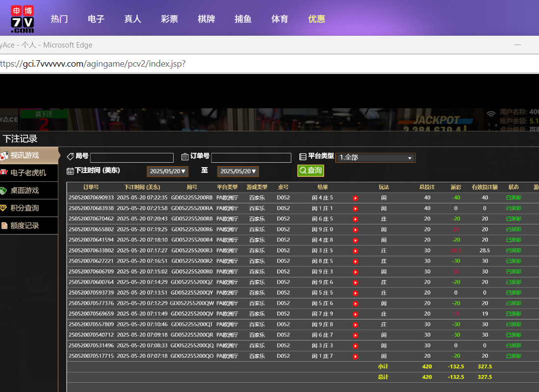Click the Wi-Fi signal strength icon
This screenshot has height=392, width=539.
[x=490, y=114]
